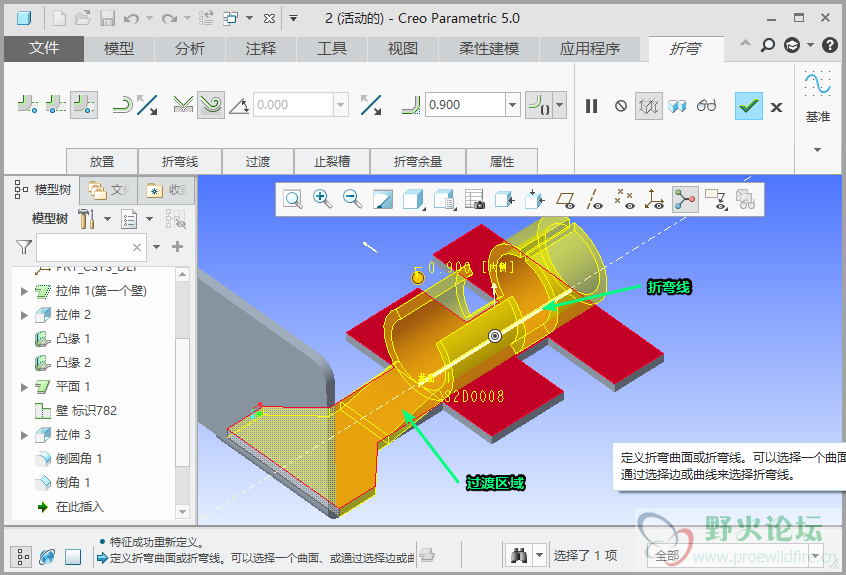Viewport: 846px width, 575px height.
Task: Select second bend-side placement icon
Action: pyautogui.click(x=56, y=104)
